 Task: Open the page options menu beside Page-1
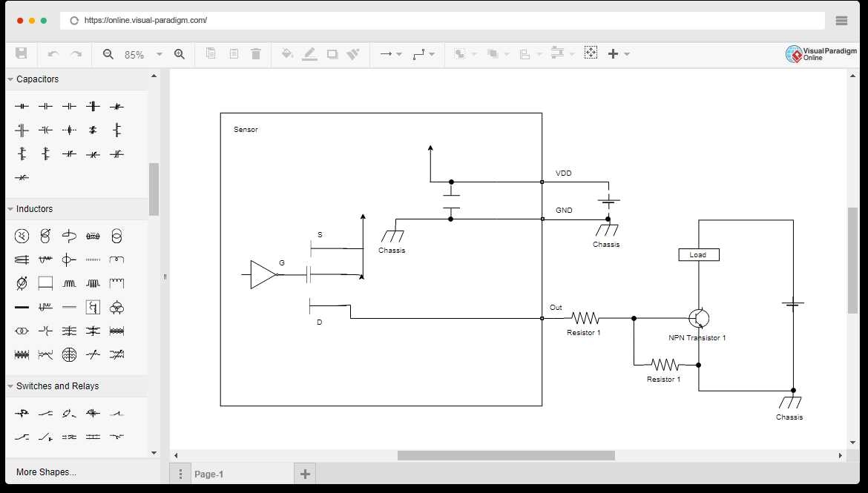pyautogui.click(x=180, y=473)
